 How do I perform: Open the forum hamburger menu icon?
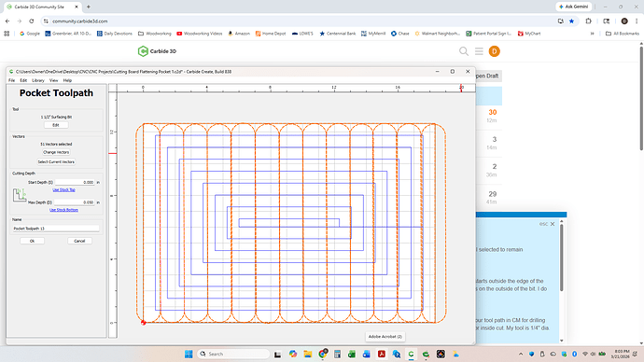[x=479, y=51]
